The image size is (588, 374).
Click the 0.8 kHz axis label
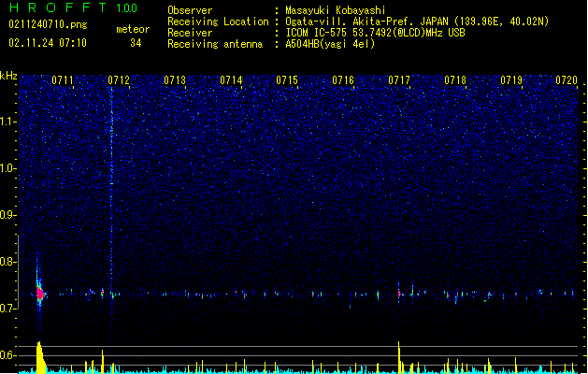tap(8, 262)
